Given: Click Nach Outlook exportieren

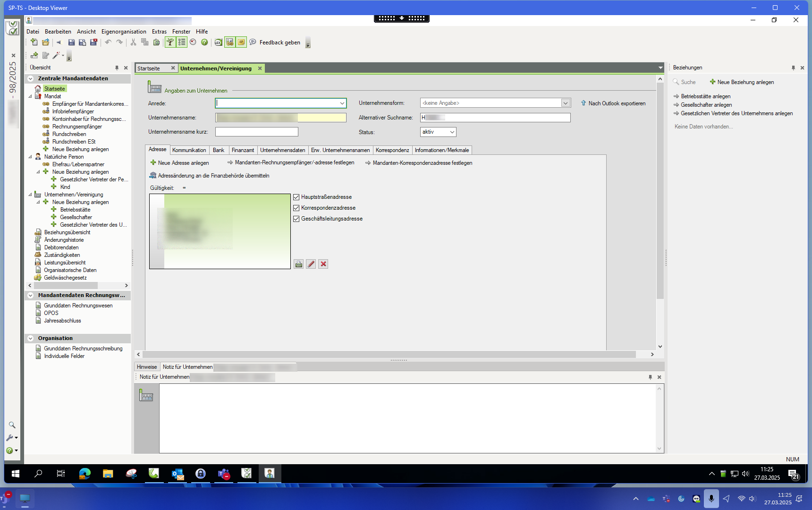Looking at the screenshot, I should [x=617, y=103].
